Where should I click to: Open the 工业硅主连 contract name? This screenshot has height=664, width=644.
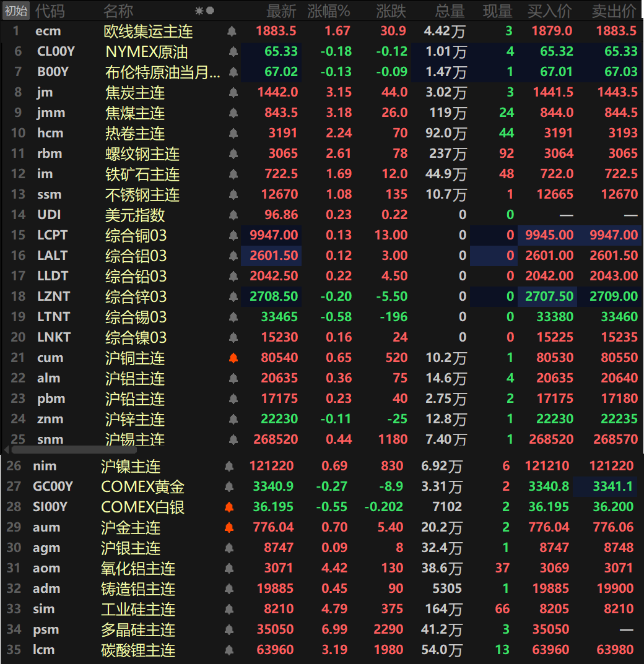pos(138,610)
